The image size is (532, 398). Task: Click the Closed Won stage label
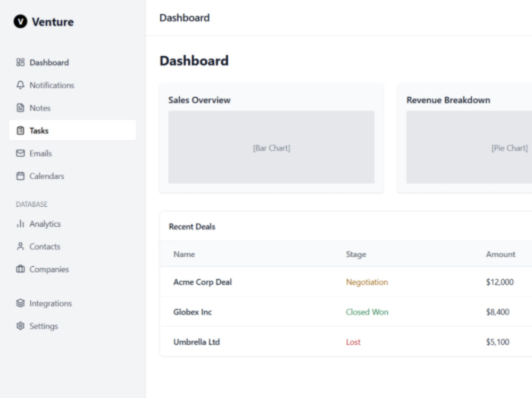coord(367,312)
